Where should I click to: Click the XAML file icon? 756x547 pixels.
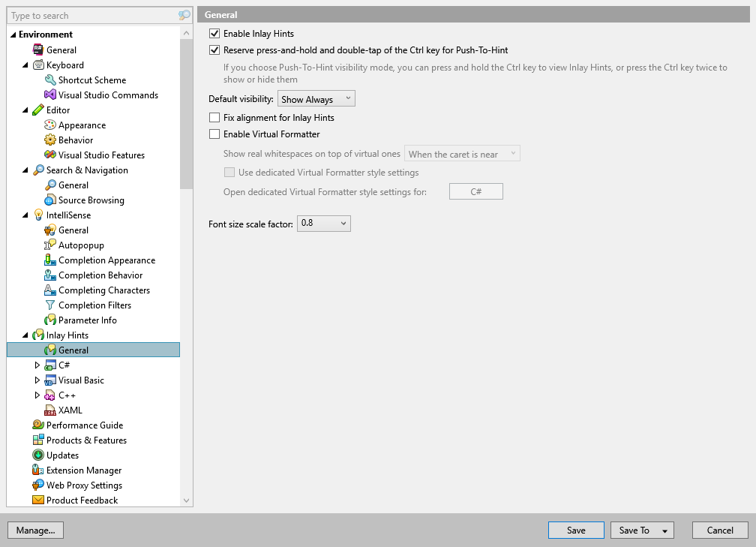point(50,410)
